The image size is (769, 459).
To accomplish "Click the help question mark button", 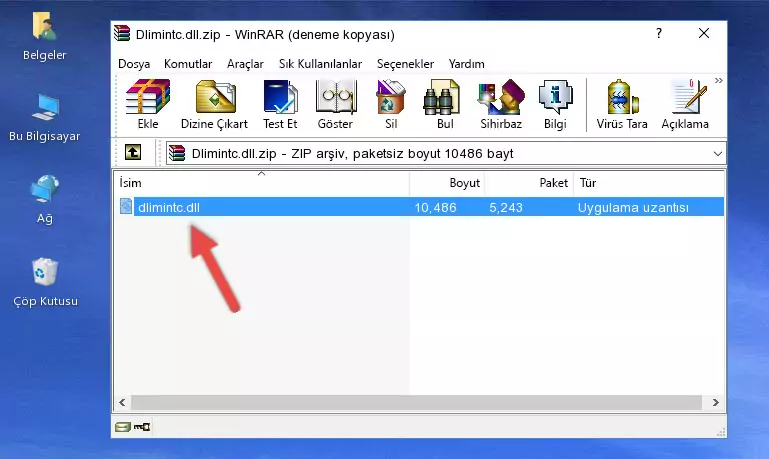I will [659, 33].
